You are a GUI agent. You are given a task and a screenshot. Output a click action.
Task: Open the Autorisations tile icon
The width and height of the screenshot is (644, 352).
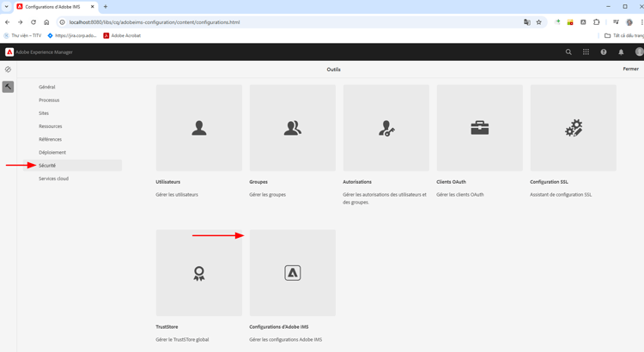[x=386, y=128]
